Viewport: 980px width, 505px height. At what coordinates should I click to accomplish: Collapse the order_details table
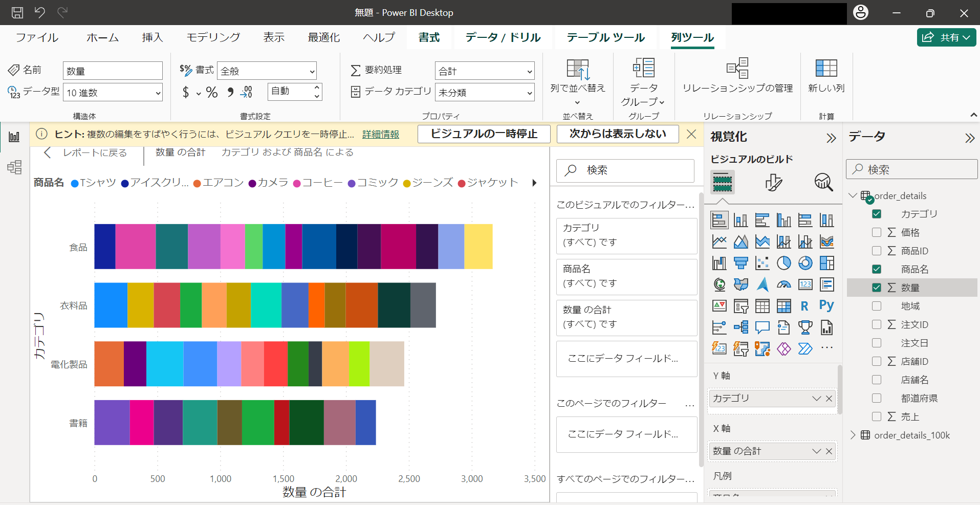(x=853, y=195)
